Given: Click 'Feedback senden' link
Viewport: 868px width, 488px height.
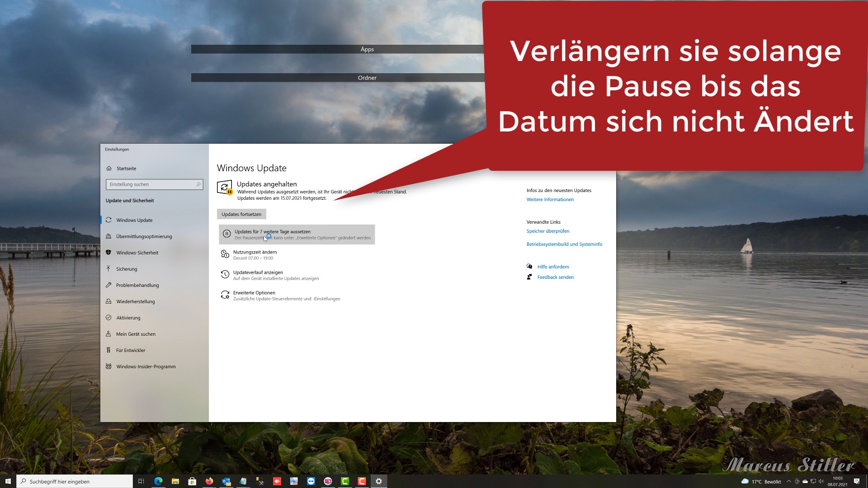Looking at the screenshot, I should tap(556, 277).
